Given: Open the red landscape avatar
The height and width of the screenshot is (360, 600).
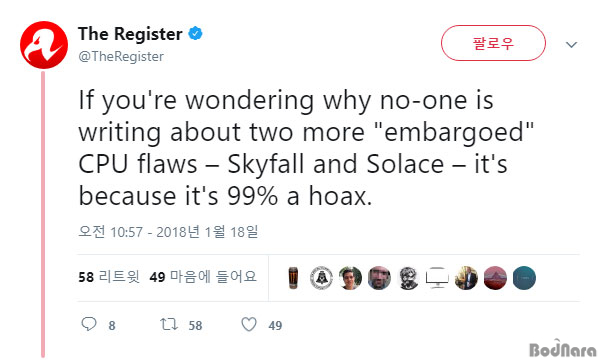Looking at the screenshot, I should click(x=495, y=278).
